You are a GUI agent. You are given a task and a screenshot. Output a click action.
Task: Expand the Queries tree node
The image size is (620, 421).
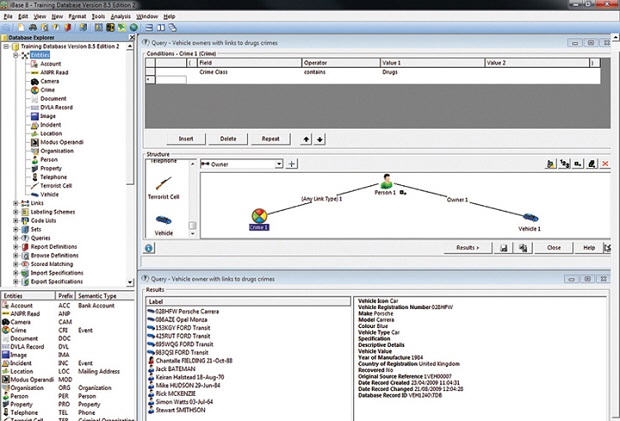[16, 238]
